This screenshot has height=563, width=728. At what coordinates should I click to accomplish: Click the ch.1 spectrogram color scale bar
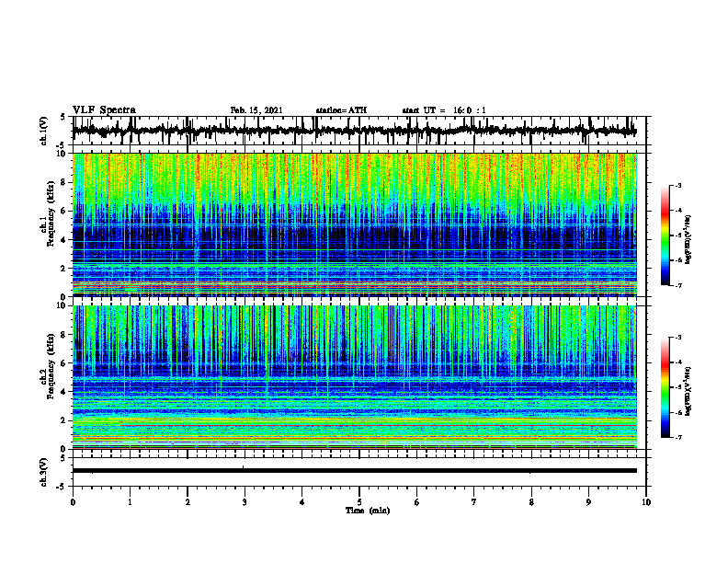[x=665, y=236]
